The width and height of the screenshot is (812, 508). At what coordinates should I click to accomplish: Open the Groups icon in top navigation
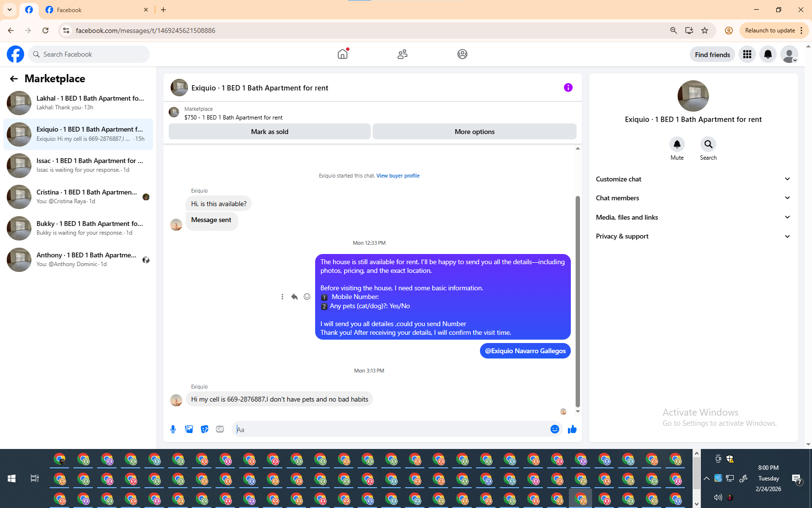[x=463, y=54]
